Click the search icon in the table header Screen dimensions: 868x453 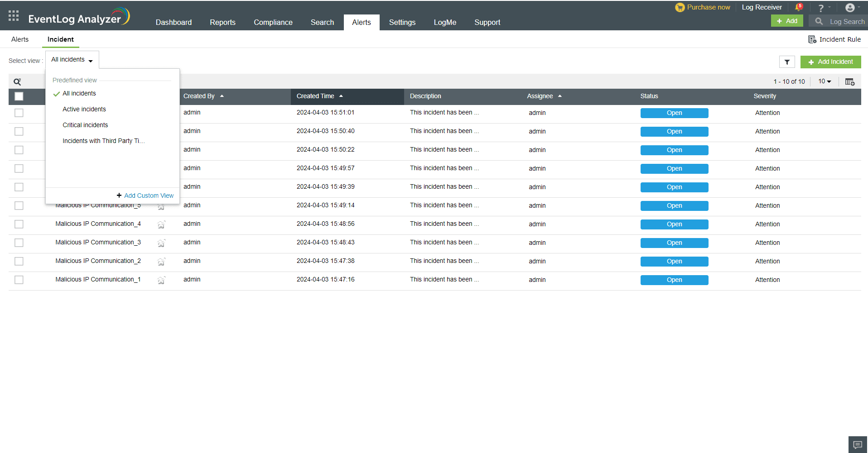[x=17, y=81]
